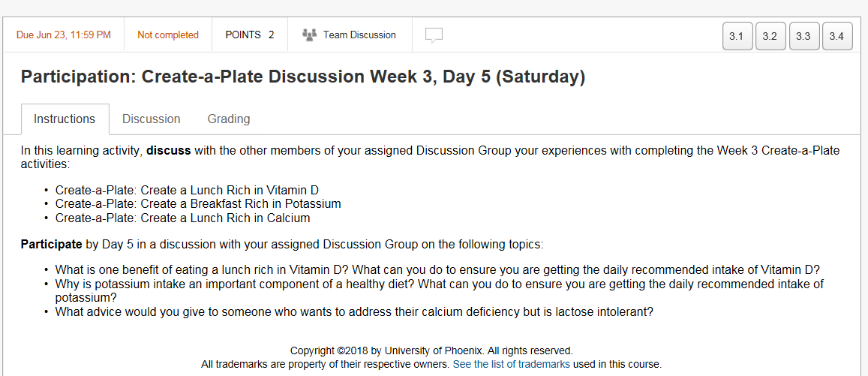
Task: Follow the 'See the list of trademarks' link
Action: pyautogui.click(x=511, y=364)
